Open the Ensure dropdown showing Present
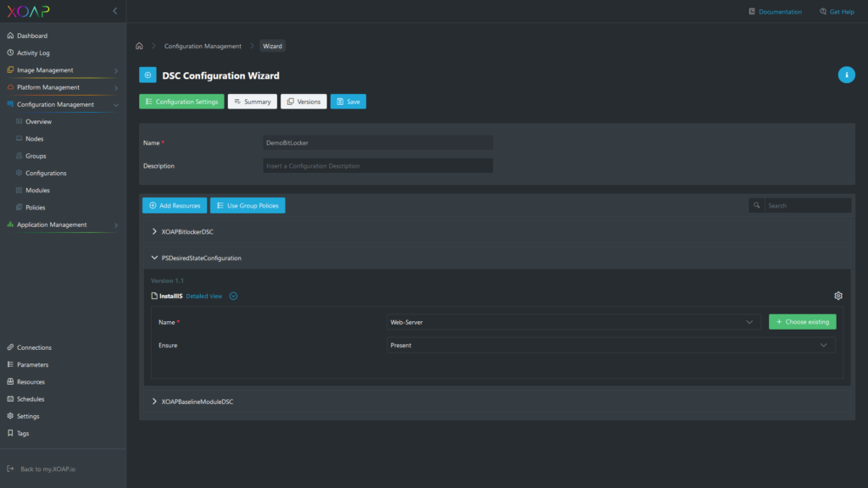The width and height of the screenshot is (868, 488). click(x=610, y=346)
